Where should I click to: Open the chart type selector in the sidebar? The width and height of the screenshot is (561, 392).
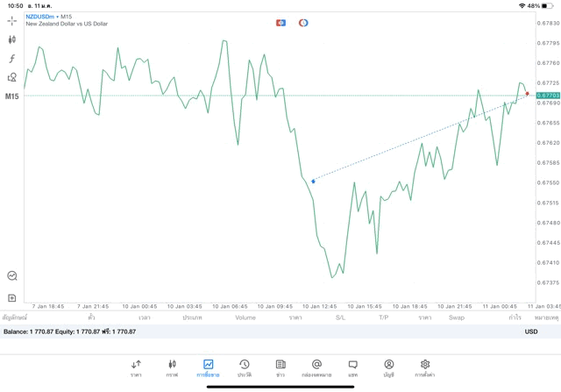12,39
